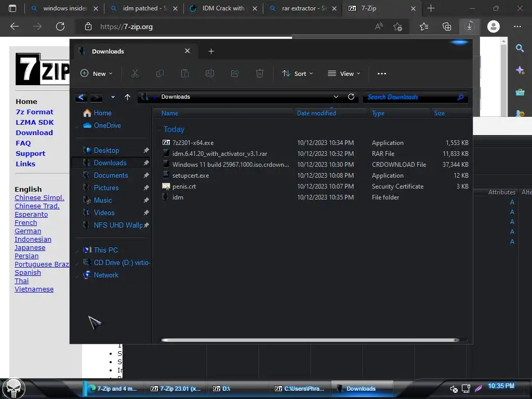This screenshot has width=532, height=399.
Task: Switch to IDM Crack with browser tab
Action: (x=223, y=8)
